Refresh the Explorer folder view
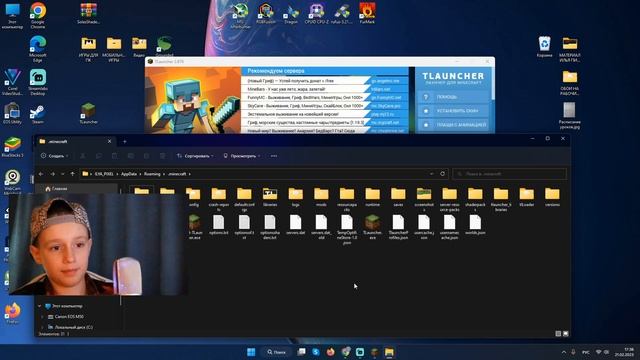The height and width of the screenshot is (360, 640). (x=442, y=174)
